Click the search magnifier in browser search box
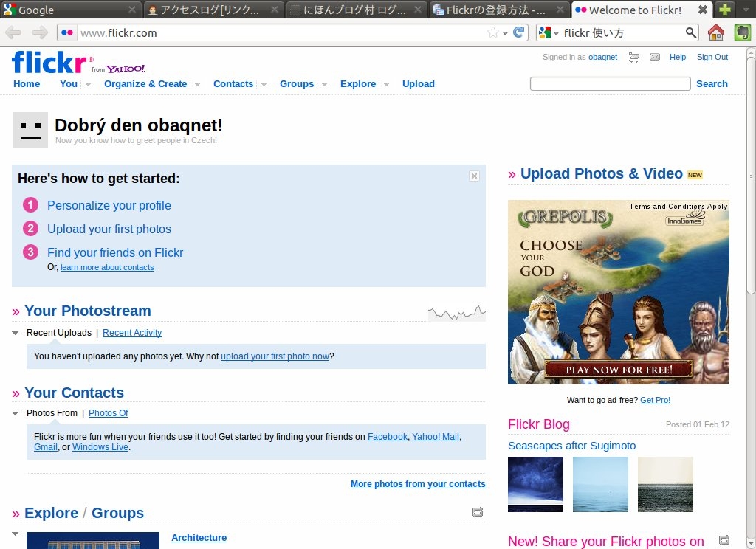The height and width of the screenshot is (549, 756). (691, 32)
